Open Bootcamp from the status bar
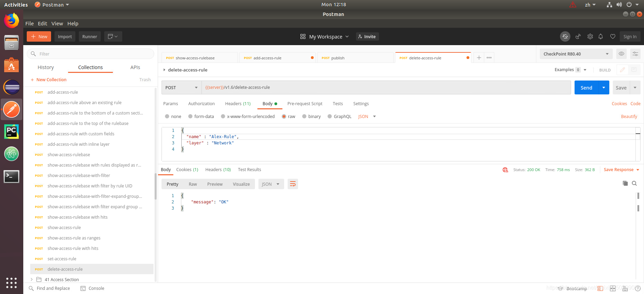Image resolution: width=644 pixels, height=294 pixels. point(573,288)
